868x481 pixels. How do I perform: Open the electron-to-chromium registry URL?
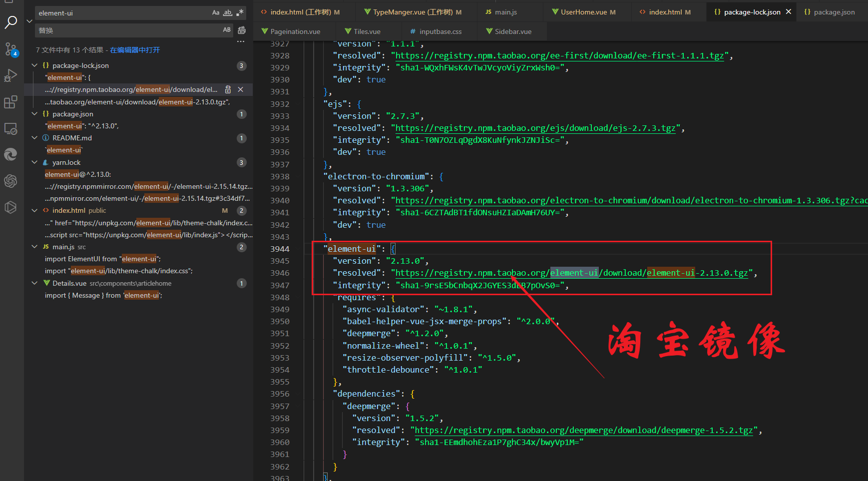coord(631,200)
